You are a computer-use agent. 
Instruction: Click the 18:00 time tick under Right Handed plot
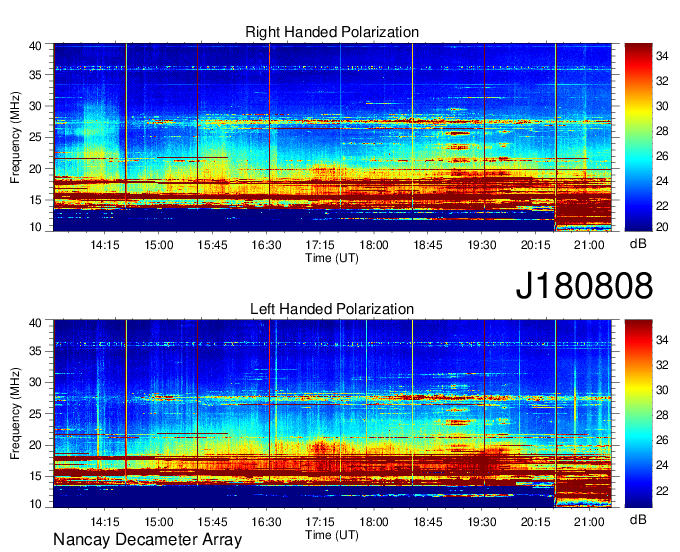374,245
